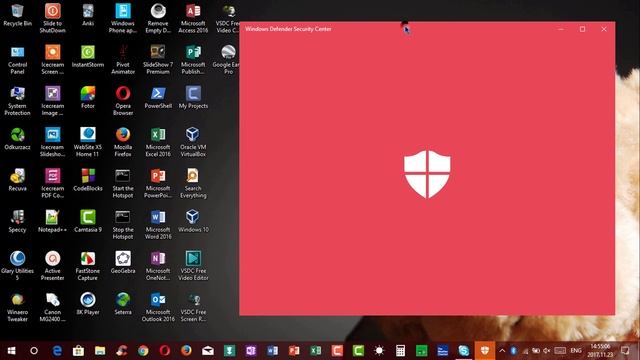Open Microsoft OneNote desktop shortcut
This screenshot has height=360, width=640.
click(158, 265)
